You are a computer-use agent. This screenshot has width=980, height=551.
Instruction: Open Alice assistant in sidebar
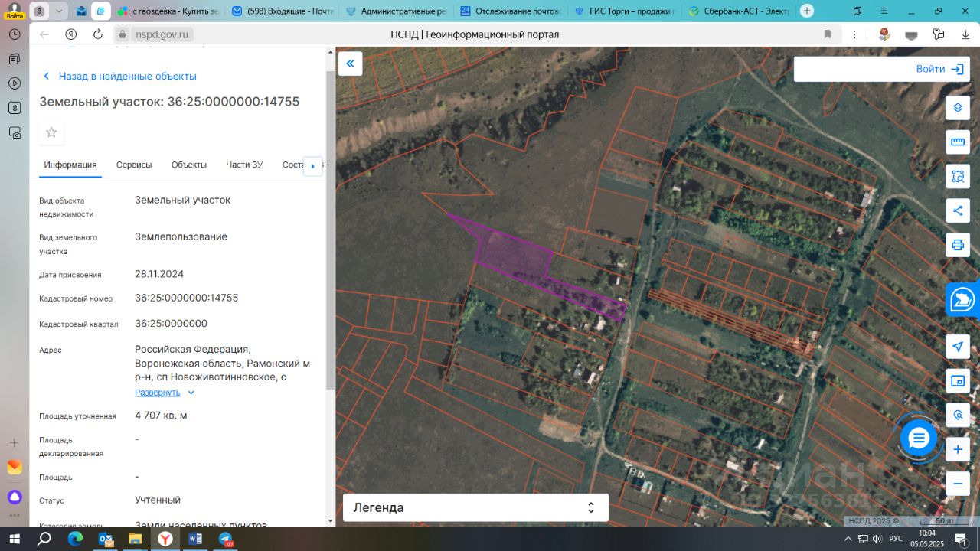point(15,497)
